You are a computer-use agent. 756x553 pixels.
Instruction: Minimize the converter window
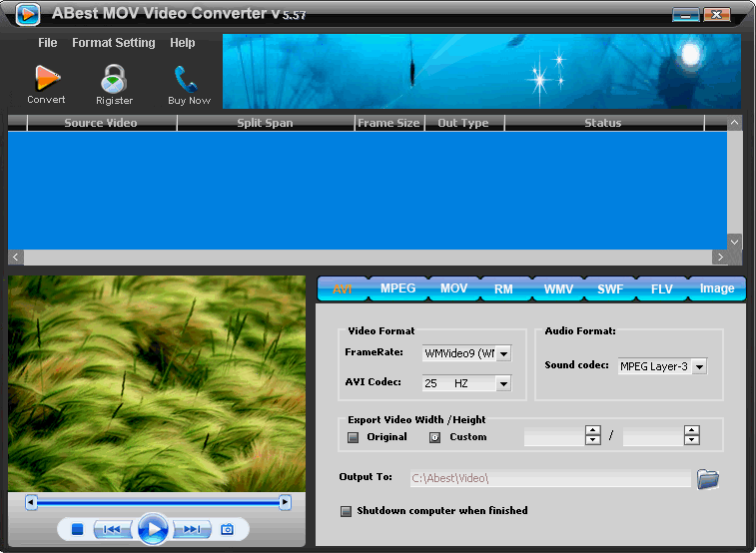(686, 15)
